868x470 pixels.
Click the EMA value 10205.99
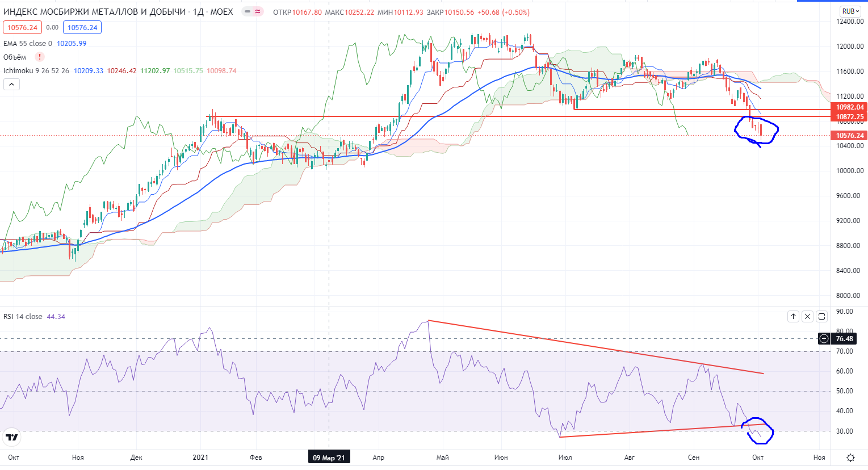pos(72,43)
